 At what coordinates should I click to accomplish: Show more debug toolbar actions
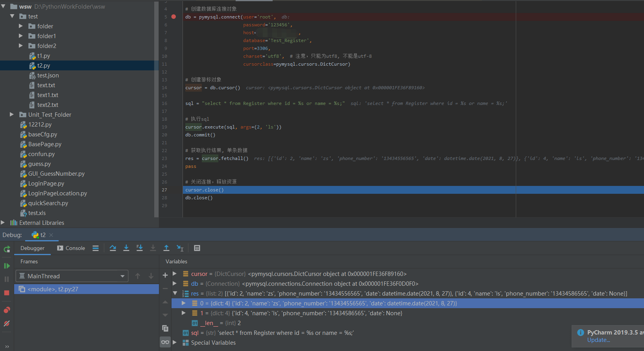click(x=7, y=346)
